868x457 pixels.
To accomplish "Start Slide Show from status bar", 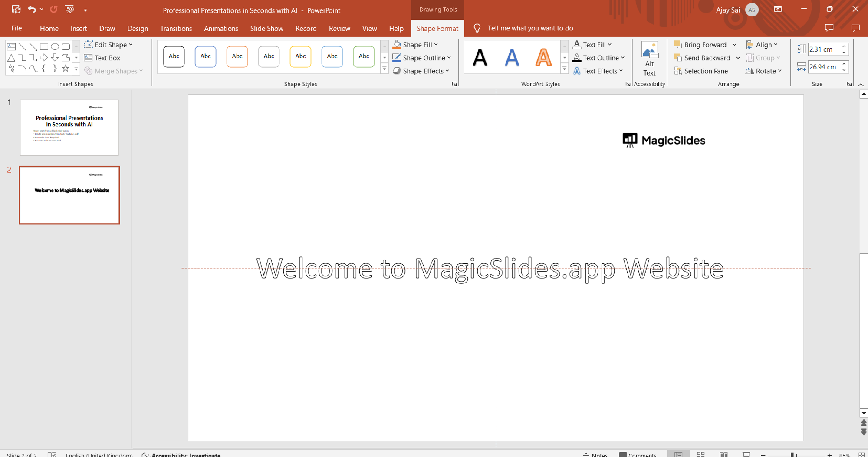I will [x=746, y=454].
